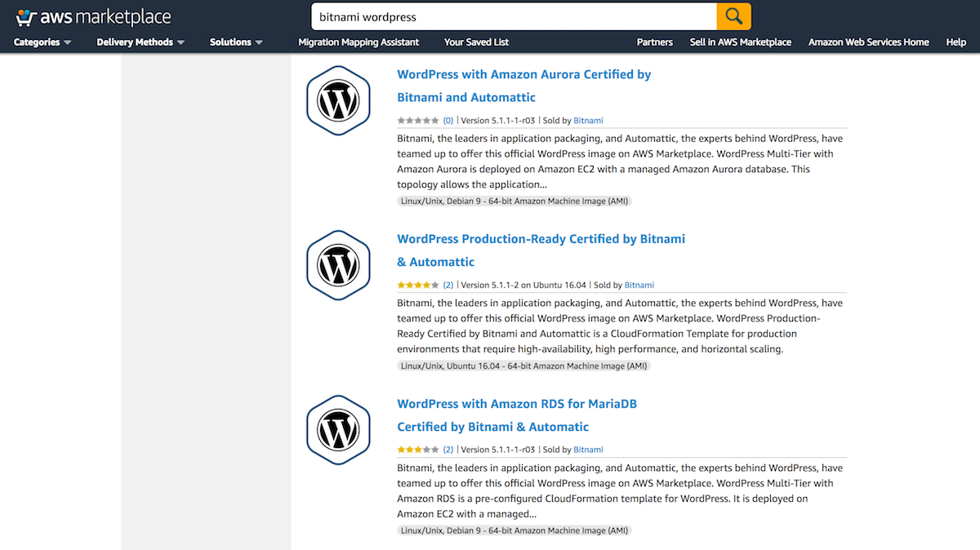The image size is (980, 550).
Task: Click 'Version 5.1.1-2 on Ubuntu 16.04' text
Action: [523, 286]
